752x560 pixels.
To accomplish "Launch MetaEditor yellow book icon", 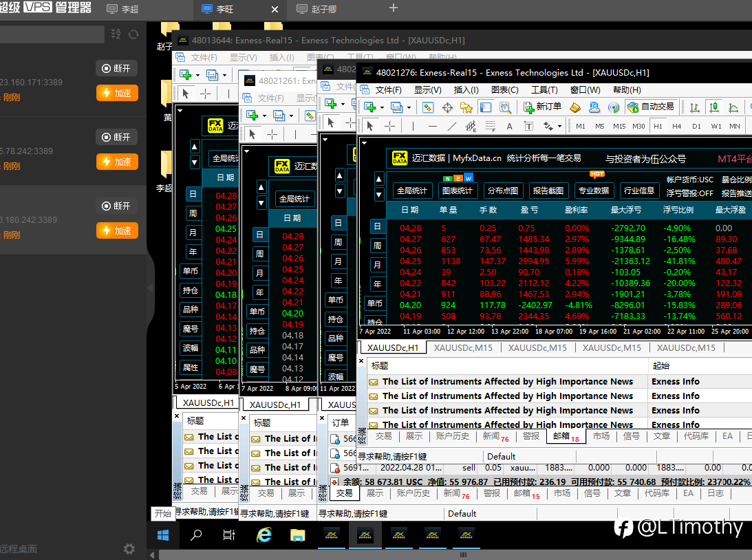I will [x=575, y=107].
